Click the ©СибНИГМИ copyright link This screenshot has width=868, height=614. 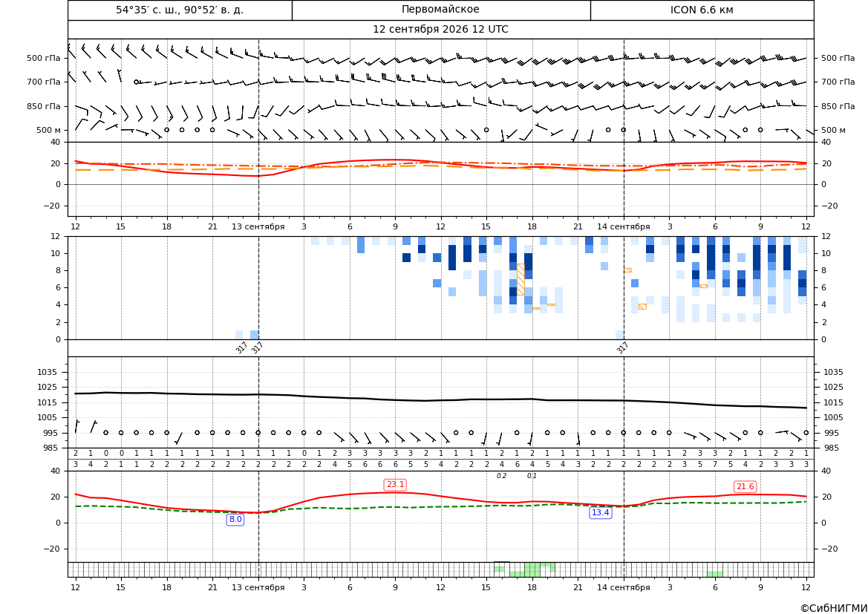coord(834,608)
